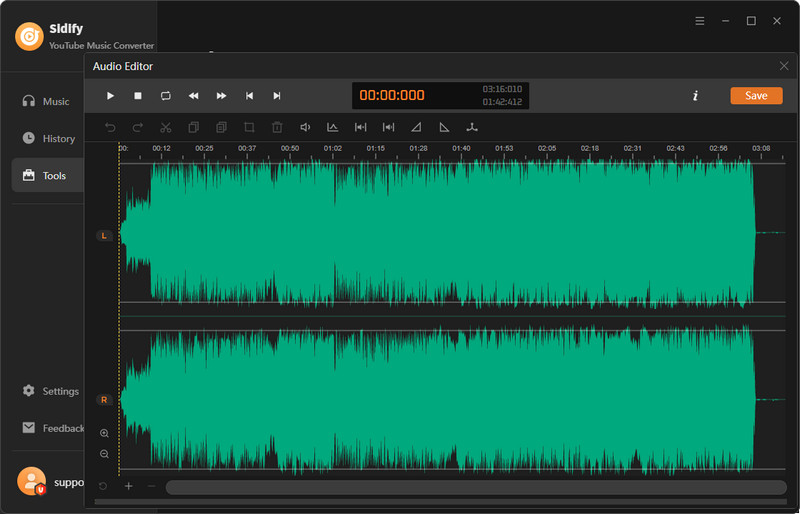800x514 pixels.
Task: Cut the selection with scissors tool
Action: pos(166,127)
